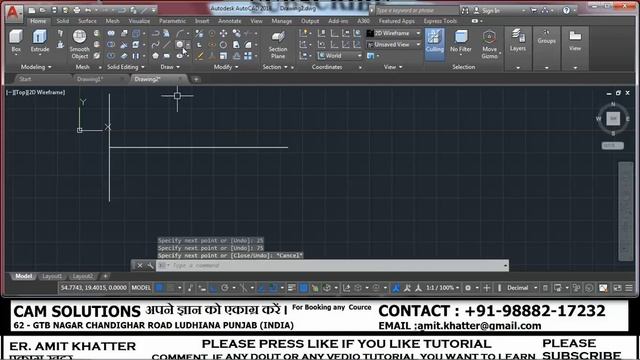The height and width of the screenshot is (360, 640).
Task: Click the command line input field
Action: pyautogui.click(x=333, y=266)
